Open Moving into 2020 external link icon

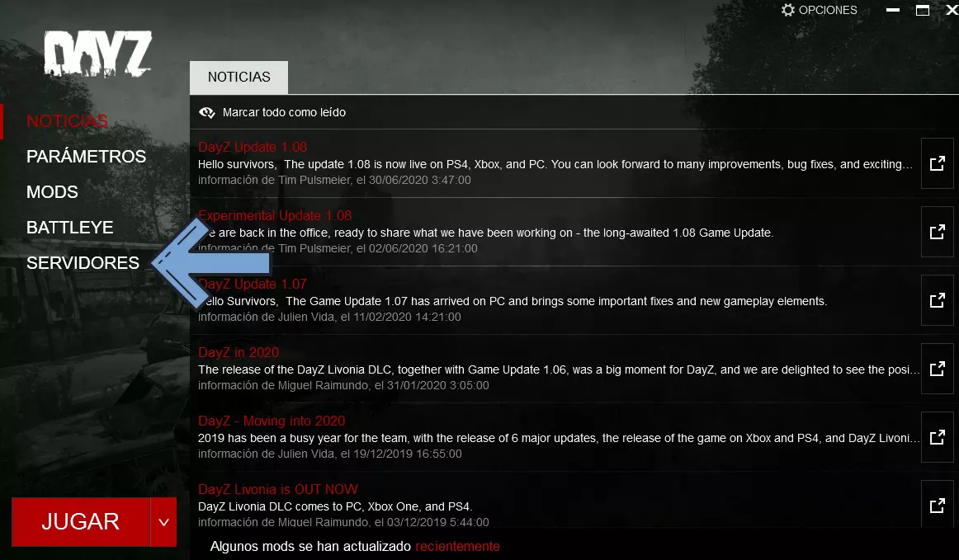[x=937, y=437]
